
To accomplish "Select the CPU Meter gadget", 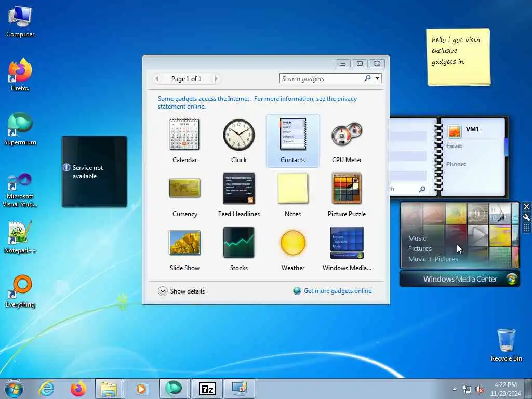I will pos(347,141).
